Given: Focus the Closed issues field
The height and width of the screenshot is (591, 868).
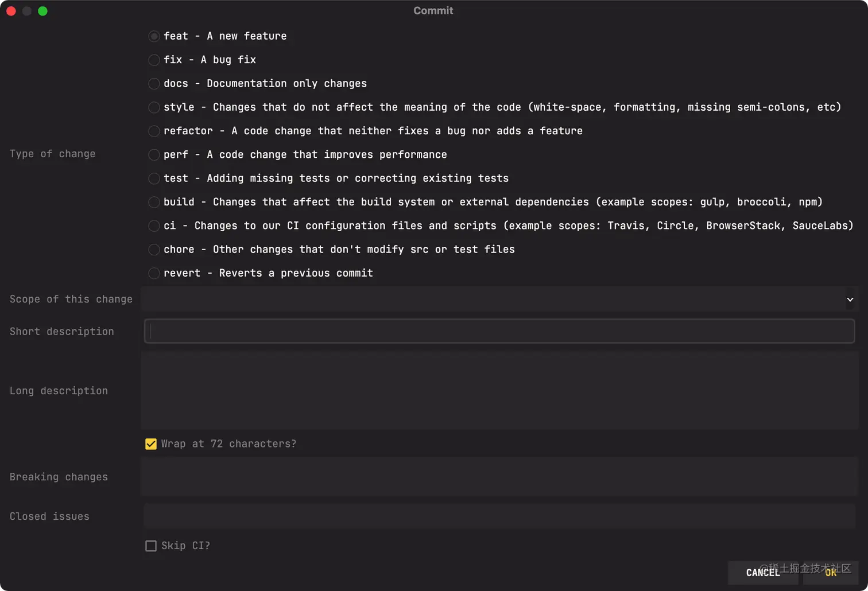Looking at the screenshot, I should click(x=499, y=516).
